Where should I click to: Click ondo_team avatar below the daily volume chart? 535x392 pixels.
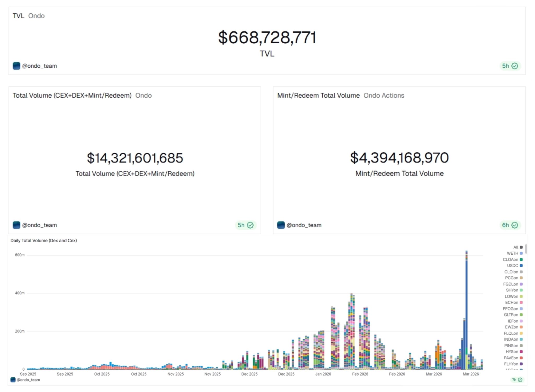coord(13,380)
